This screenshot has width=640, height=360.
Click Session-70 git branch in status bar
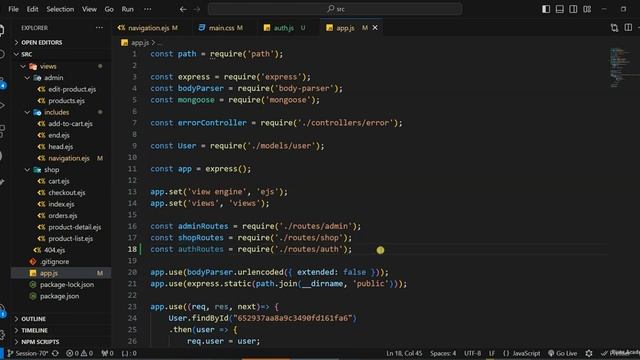[x=28, y=353]
